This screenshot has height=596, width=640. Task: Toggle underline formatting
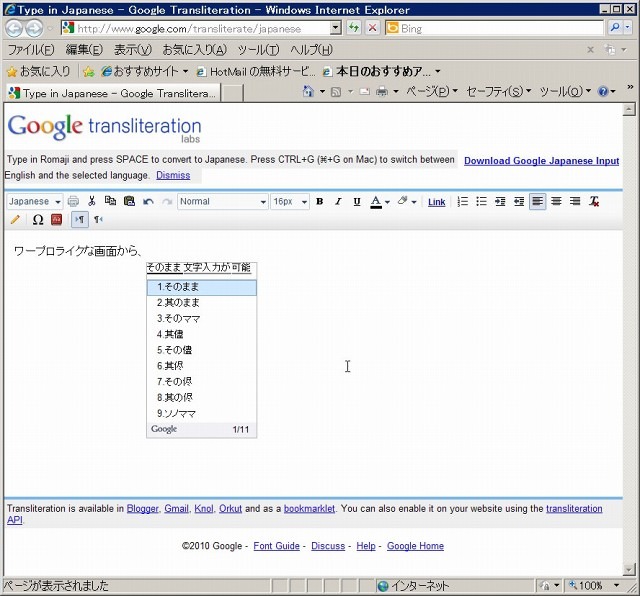357,201
